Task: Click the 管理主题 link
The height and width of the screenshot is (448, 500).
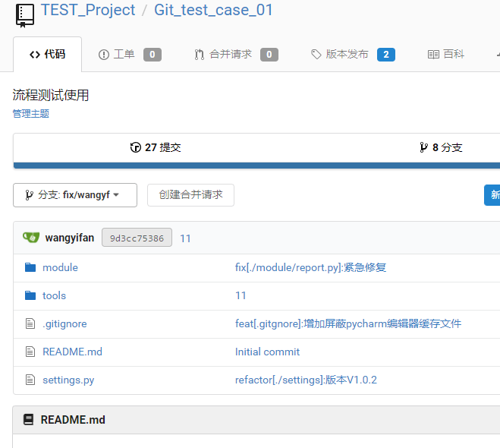Action: [30, 114]
